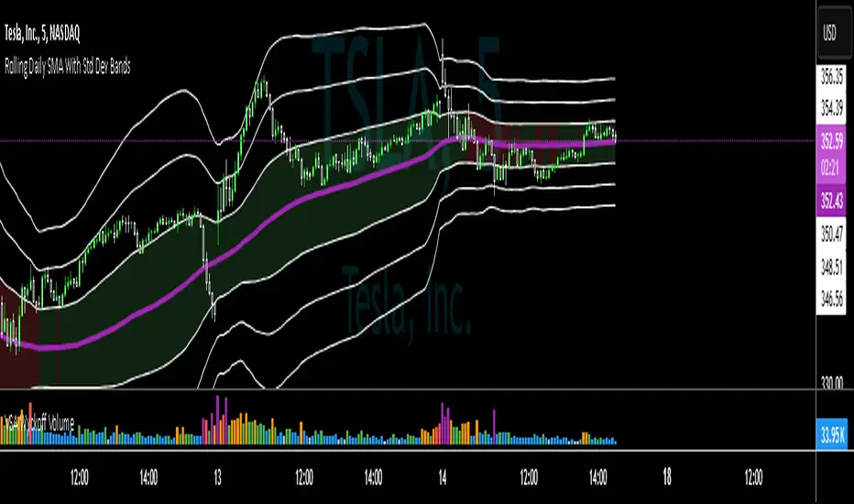854x504 pixels.
Task: Click the 346.56 price axis label
Action: [x=832, y=299]
